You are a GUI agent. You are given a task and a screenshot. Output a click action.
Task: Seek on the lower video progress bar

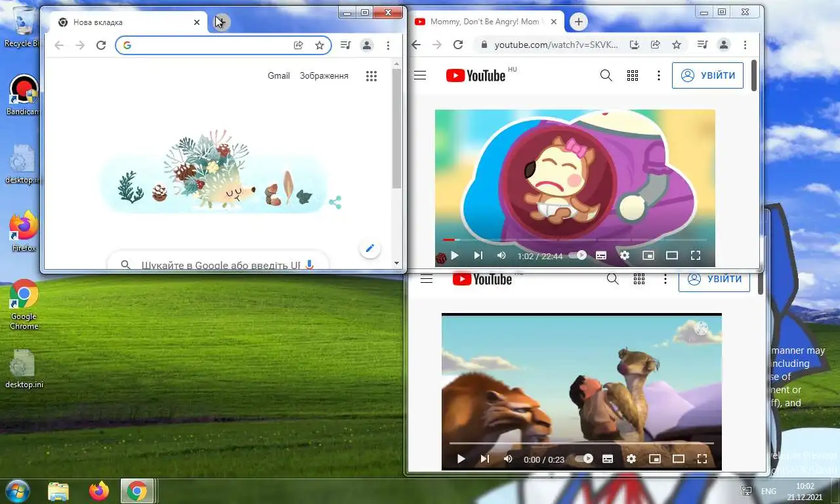point(581,444)
